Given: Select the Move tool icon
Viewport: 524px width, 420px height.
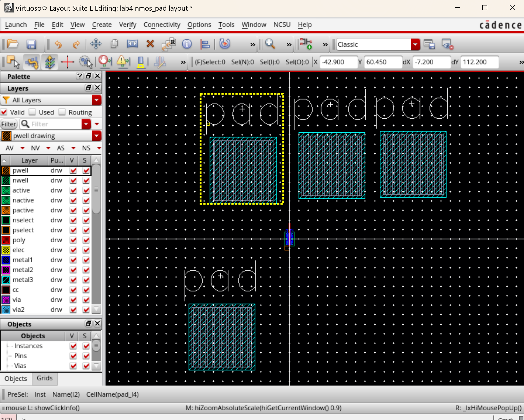Looking at the screenshot, I should [96, 44].
